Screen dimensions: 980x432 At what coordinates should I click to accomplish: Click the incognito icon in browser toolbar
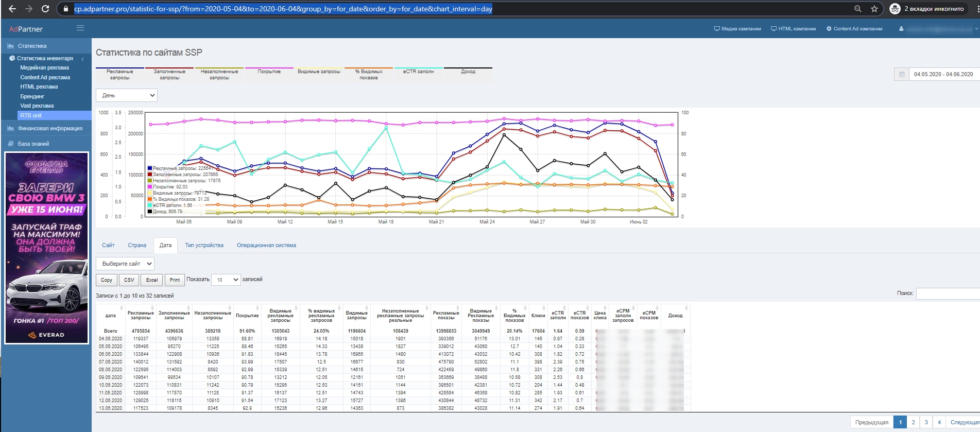tap(895, 9)
